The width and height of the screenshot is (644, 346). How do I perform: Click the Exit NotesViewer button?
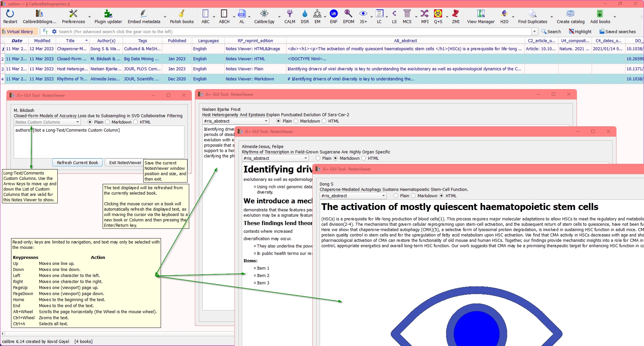tap(125, 163)
